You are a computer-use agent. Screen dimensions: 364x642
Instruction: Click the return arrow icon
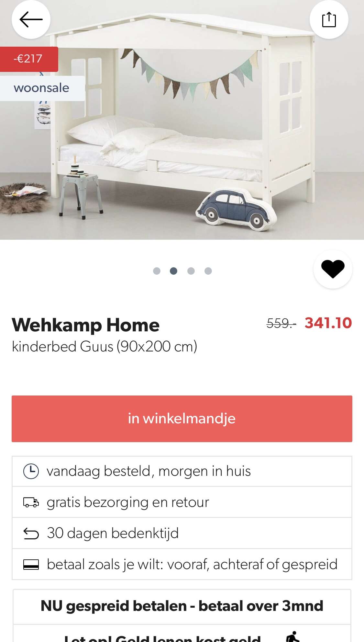pos(31,533)
